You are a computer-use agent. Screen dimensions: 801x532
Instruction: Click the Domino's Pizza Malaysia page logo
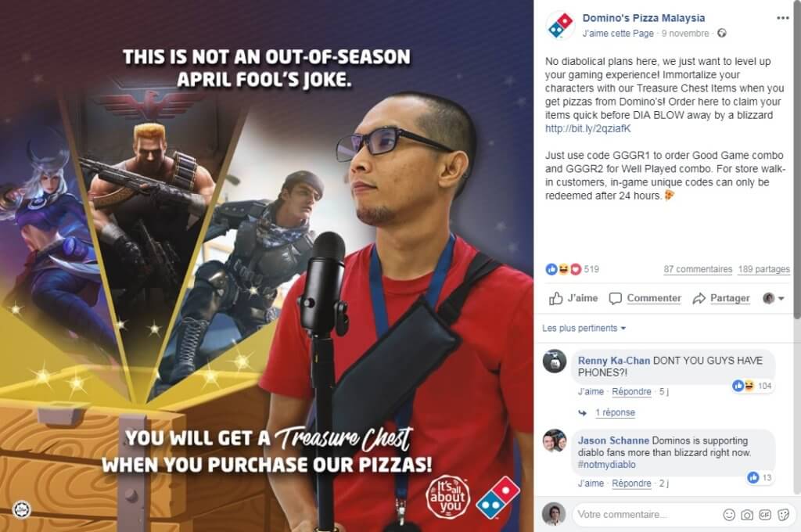pyautogui.click(x=560, y=25)
